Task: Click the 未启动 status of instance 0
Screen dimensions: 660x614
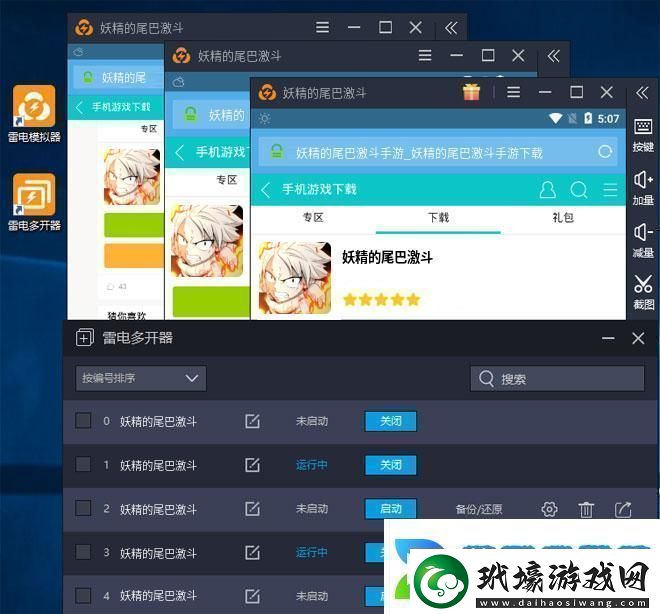Action: click(x=311, y=421)
